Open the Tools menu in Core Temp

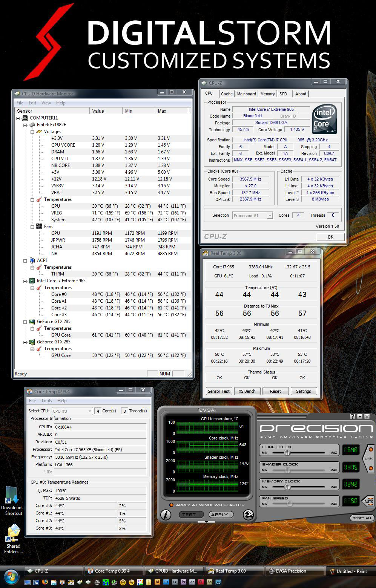47,401
